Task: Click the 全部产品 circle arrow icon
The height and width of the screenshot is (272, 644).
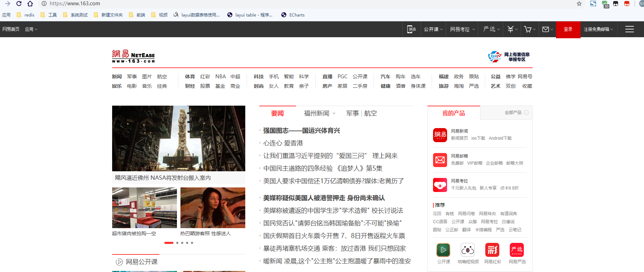Action: click(x=526, y=113)
